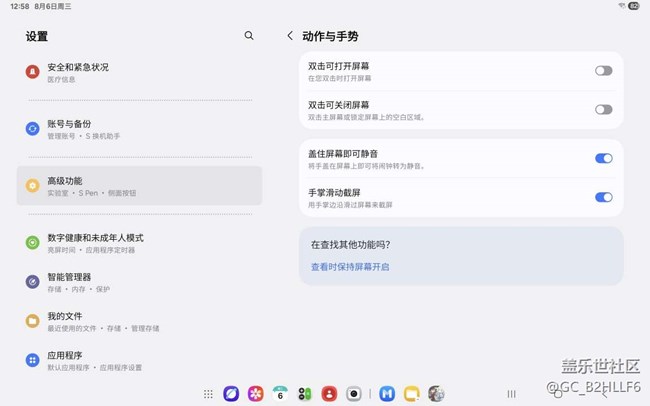
Task: Disable 盖住屏幕即可静音 switch
Action: [603, 158]
